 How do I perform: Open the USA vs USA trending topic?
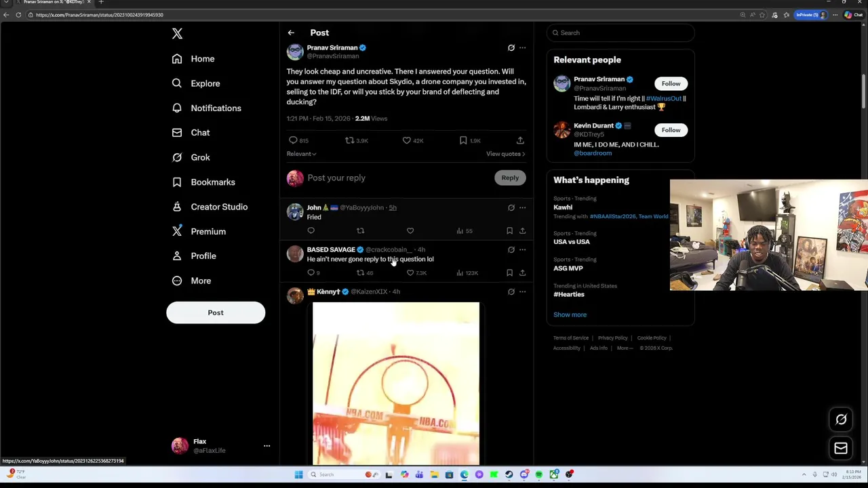coord(572,242)
